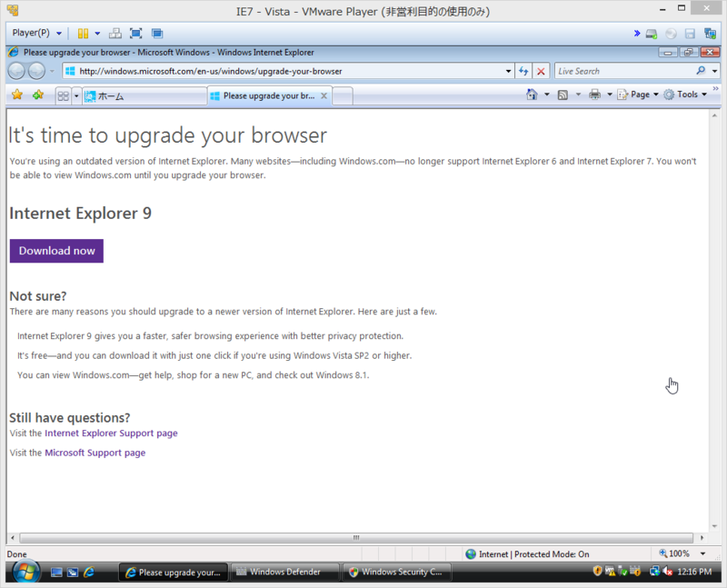Launch Internet Explorer from quick launch
This screenshot has width=727, height=588.
click(88, 573)
